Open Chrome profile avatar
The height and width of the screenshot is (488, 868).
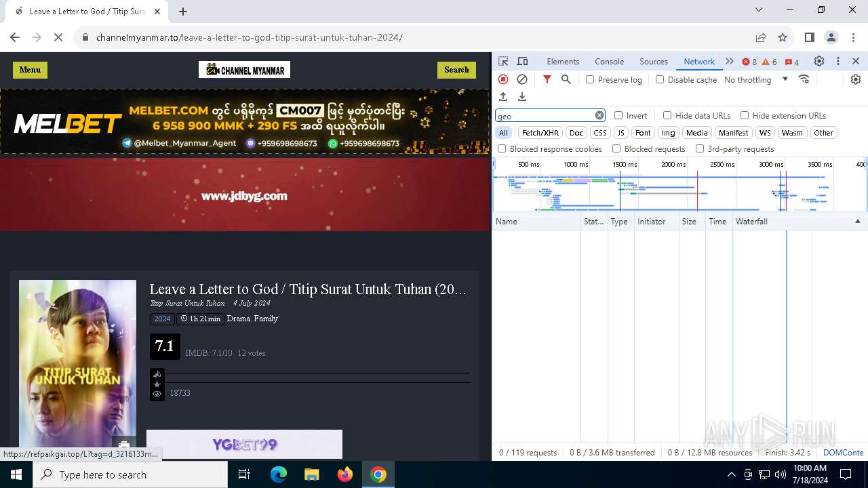pos(831,37)
